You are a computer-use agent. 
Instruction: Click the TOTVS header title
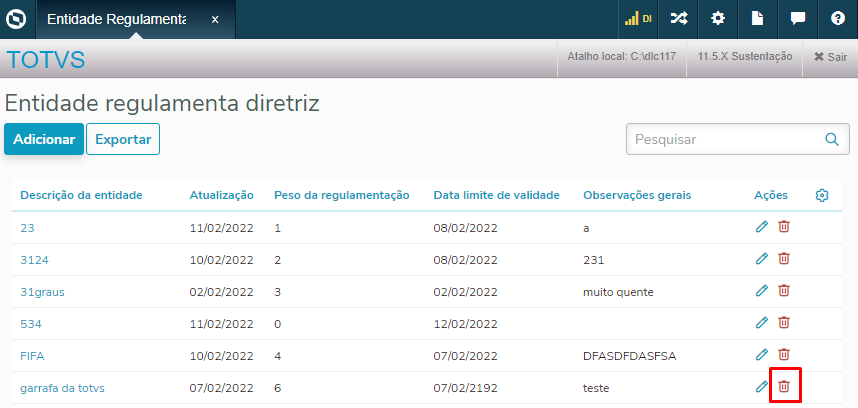[x=46, y=59]
